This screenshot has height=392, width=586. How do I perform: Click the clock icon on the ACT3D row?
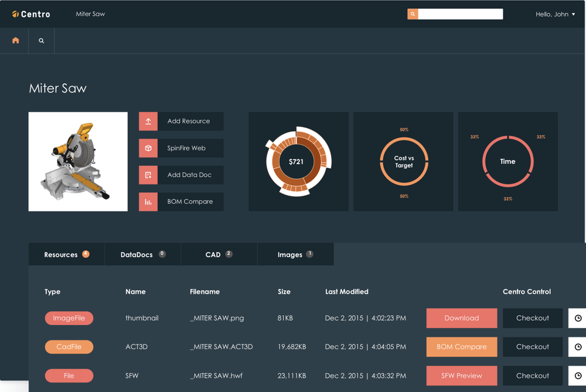(x=577, y=346)
